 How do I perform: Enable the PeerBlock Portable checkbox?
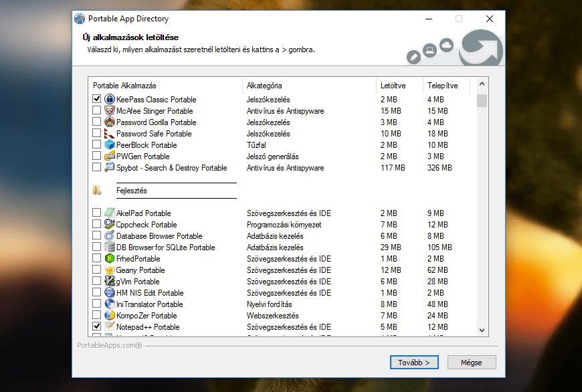coord(96,144)
